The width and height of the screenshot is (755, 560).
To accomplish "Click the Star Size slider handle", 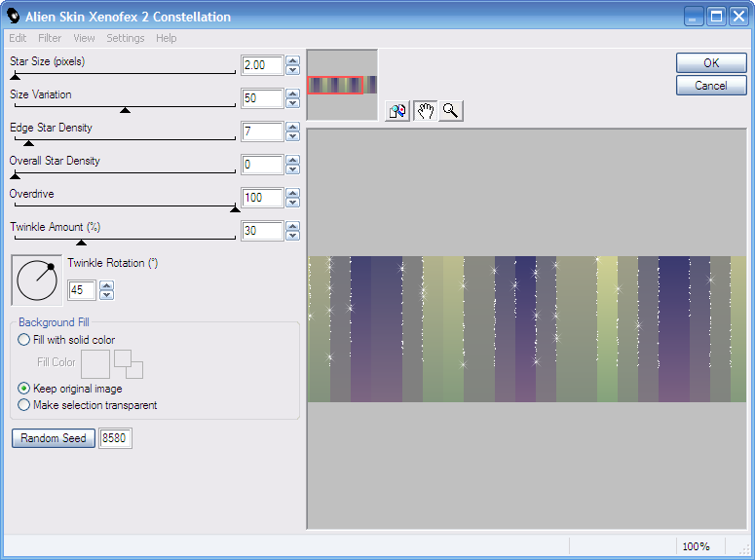I will pyautogui.click(x=16, y=77).
